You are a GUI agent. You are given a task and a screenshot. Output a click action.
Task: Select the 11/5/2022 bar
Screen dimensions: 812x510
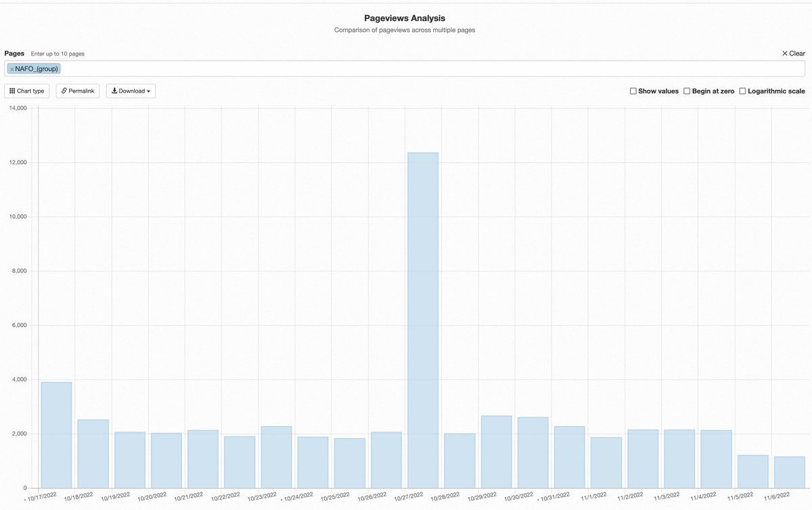coord(753,471)
